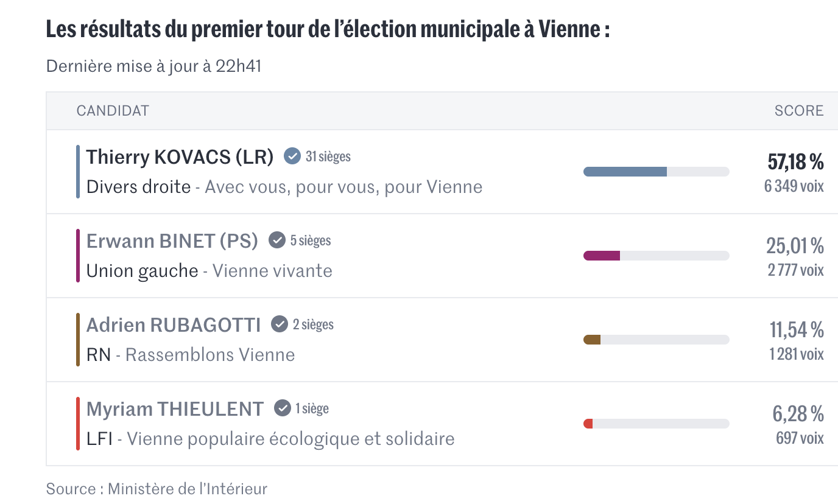Click the brown 11,54 % progress bar
The width and height of the screenshot is (838, 504).
point(592,340)
